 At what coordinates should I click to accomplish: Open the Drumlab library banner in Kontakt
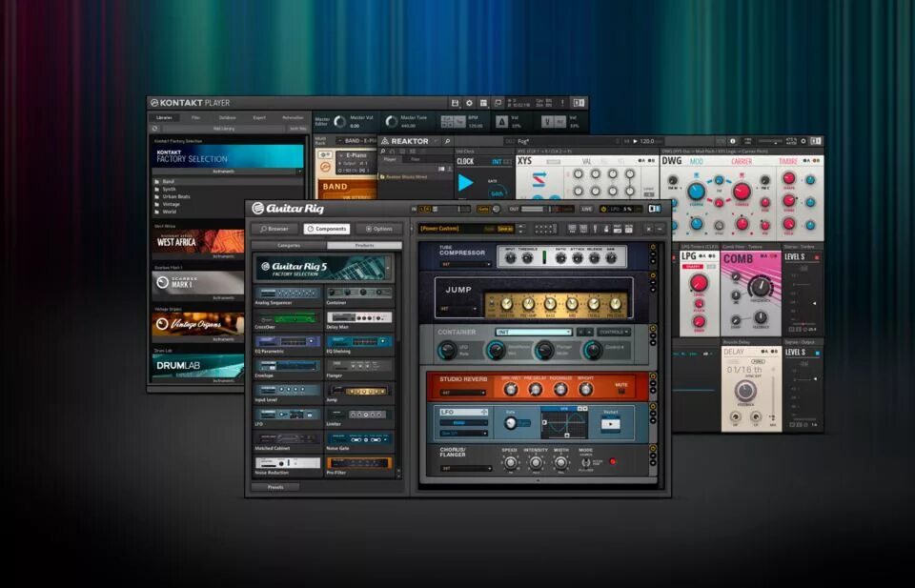click(198, 366)
